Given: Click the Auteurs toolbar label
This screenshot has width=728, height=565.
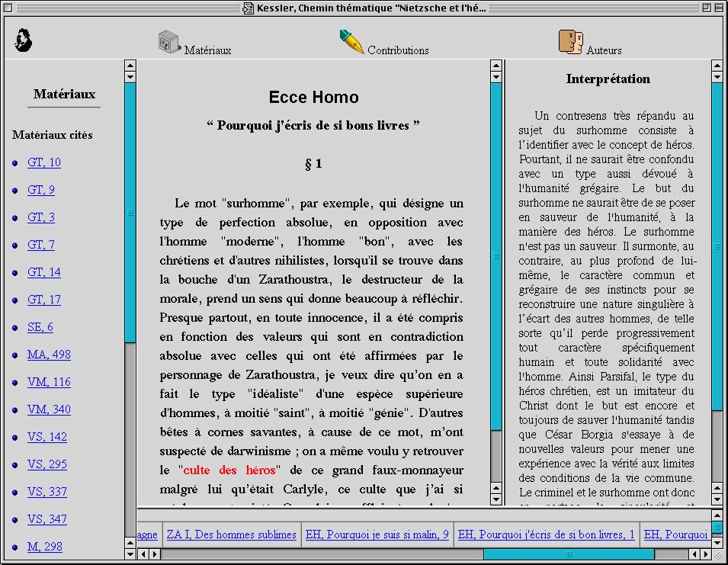Looking at the screenshot, I should pos(604,50).
